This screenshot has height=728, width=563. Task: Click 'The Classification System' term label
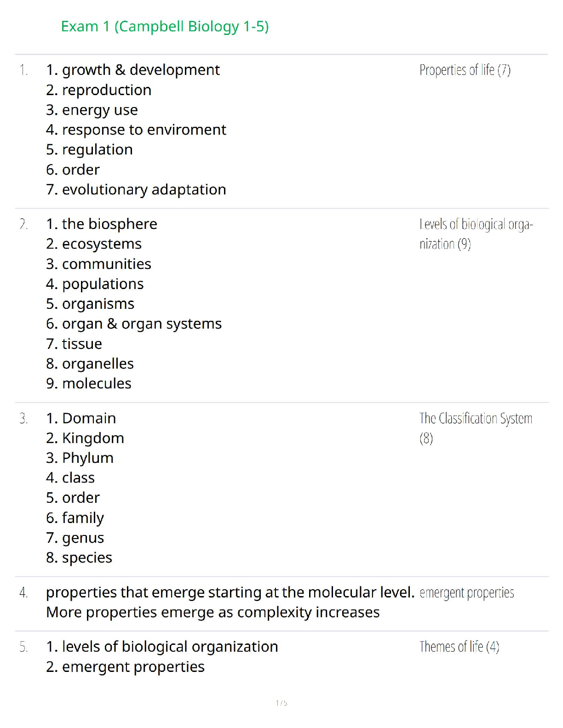click(x=476, y=418)
